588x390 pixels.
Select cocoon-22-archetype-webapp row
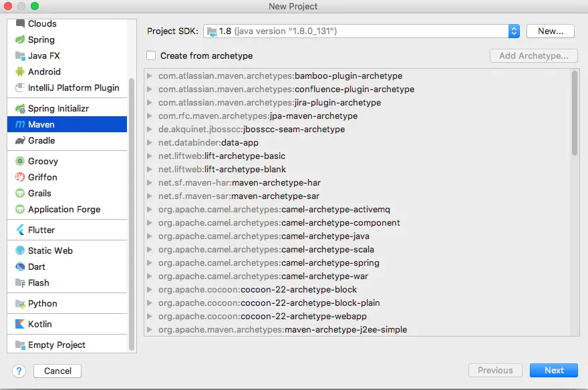pos(358,316)
